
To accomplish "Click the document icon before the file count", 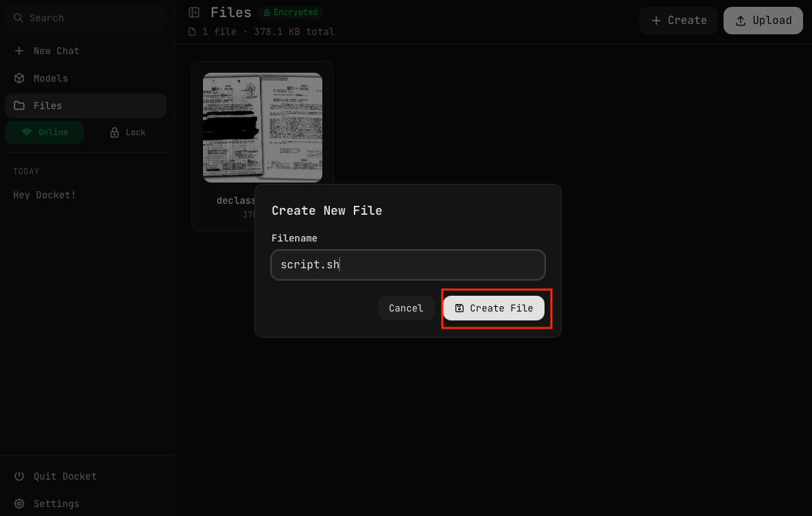I will pos(191,31).
